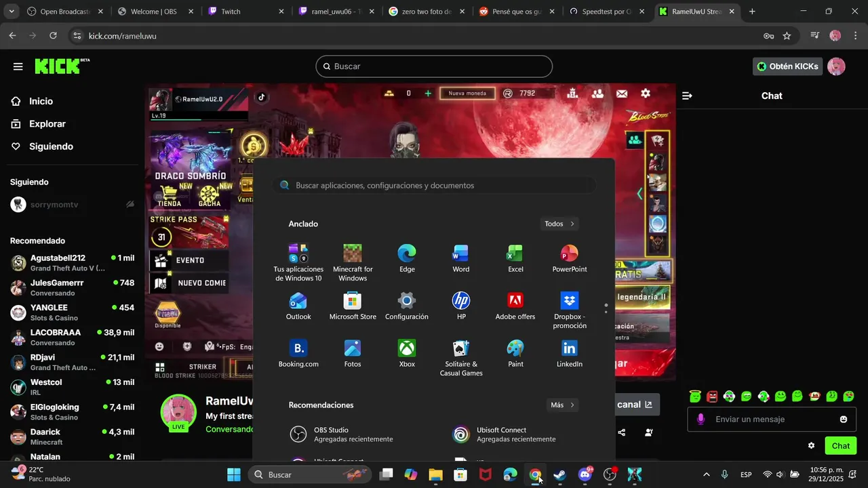This screenshot has width=868, height=488.
Task: Bookmark this page with star icon
Action: [x=787, y=36]
